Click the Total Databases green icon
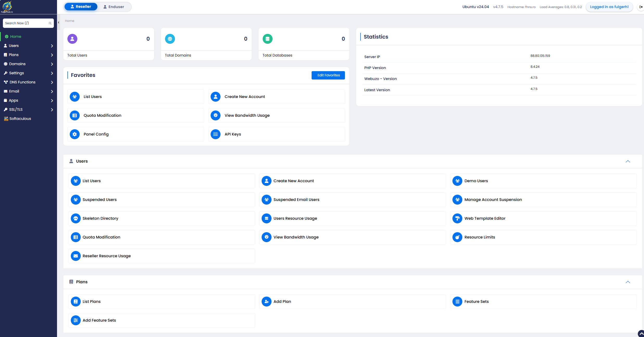This screenshot has height=337, width=644. (x=268, y=39)
